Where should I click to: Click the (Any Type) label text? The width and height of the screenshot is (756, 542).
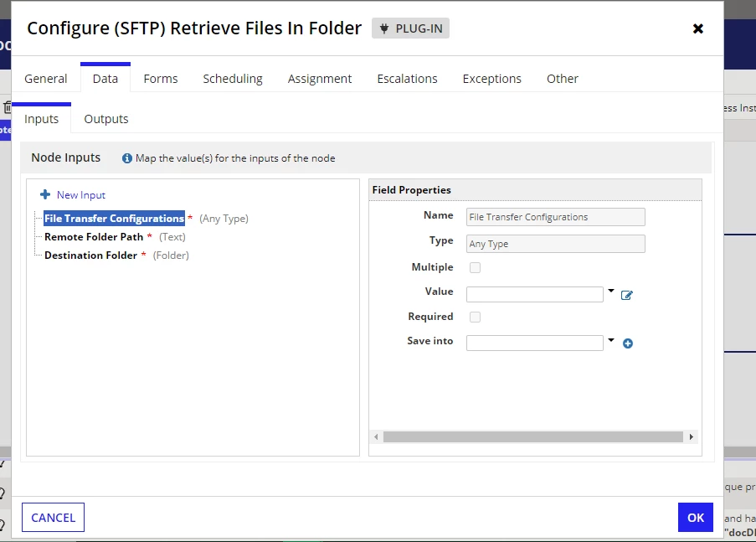click(224, 219)
